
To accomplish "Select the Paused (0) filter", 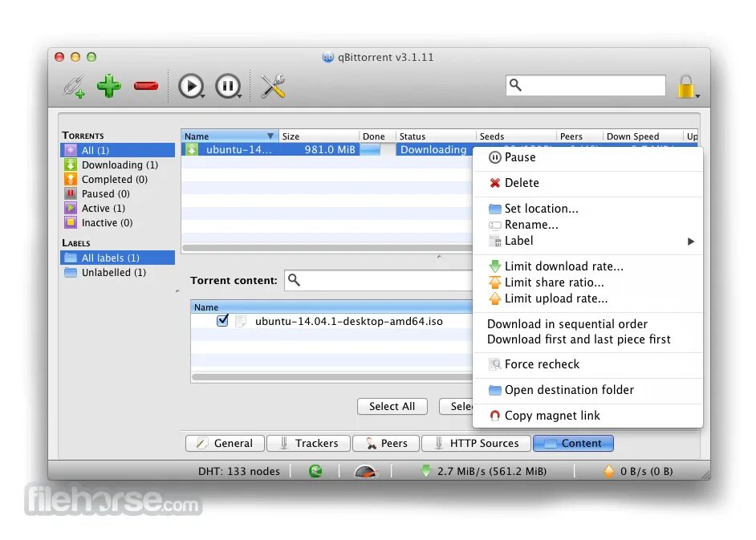I will pyautogui.click(x=118, y=194).
